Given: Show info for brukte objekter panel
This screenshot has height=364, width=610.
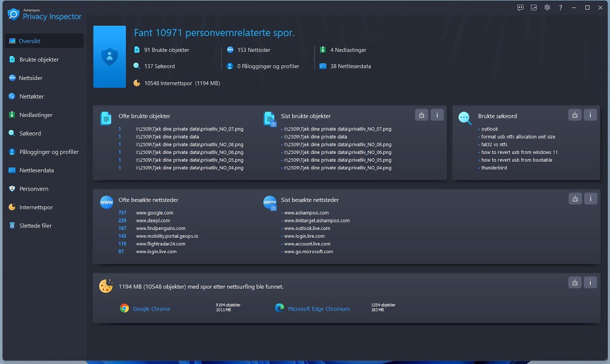Looking at the screenshot, I should pyautogui.click(x=437, y=115).
